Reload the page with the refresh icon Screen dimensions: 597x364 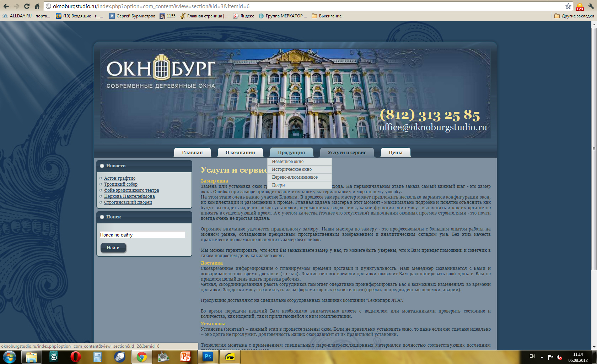pos(27,6)
